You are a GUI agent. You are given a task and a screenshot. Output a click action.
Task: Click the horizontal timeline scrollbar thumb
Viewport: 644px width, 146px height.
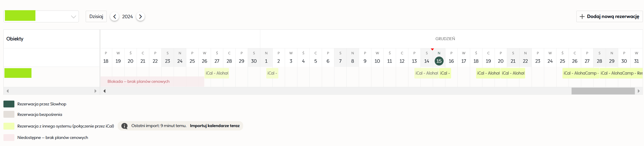(x=603, y=91)
